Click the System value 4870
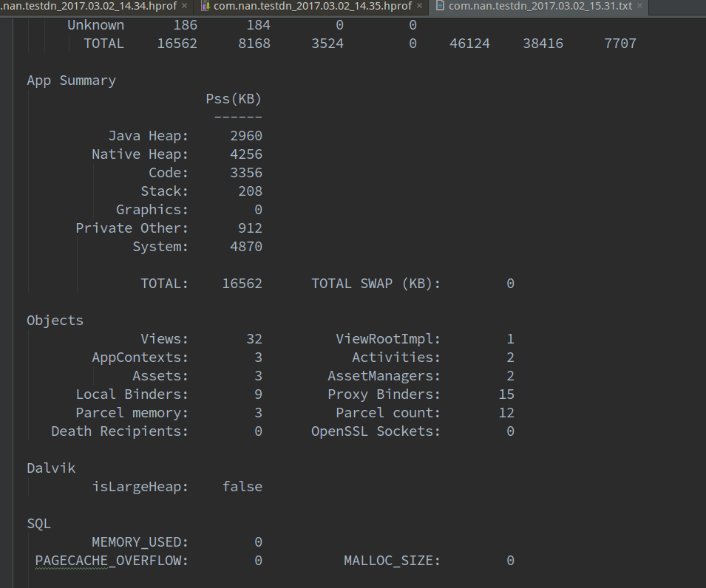Screen dimensions: 706x588 pyautogui.click(x=246, y=247)
